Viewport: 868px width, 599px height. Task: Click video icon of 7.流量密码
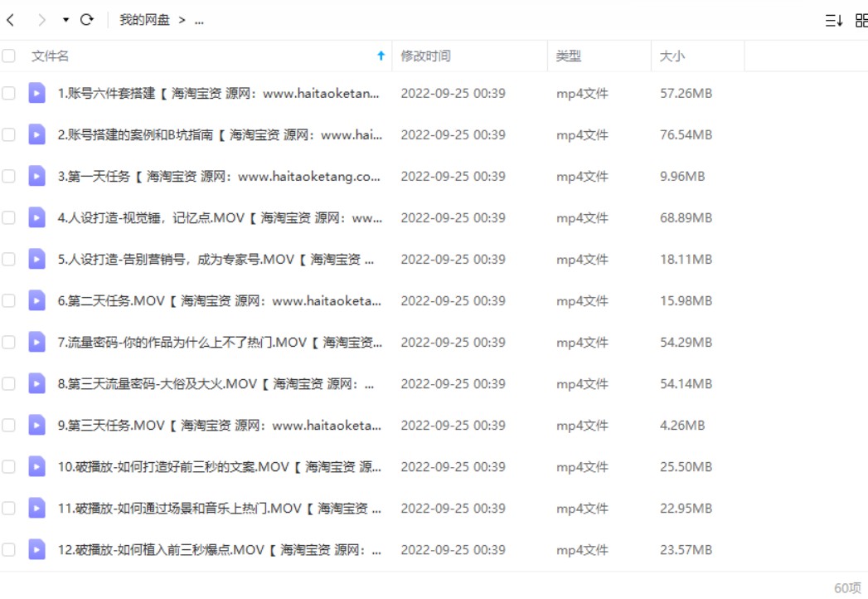tap(36, 343)
